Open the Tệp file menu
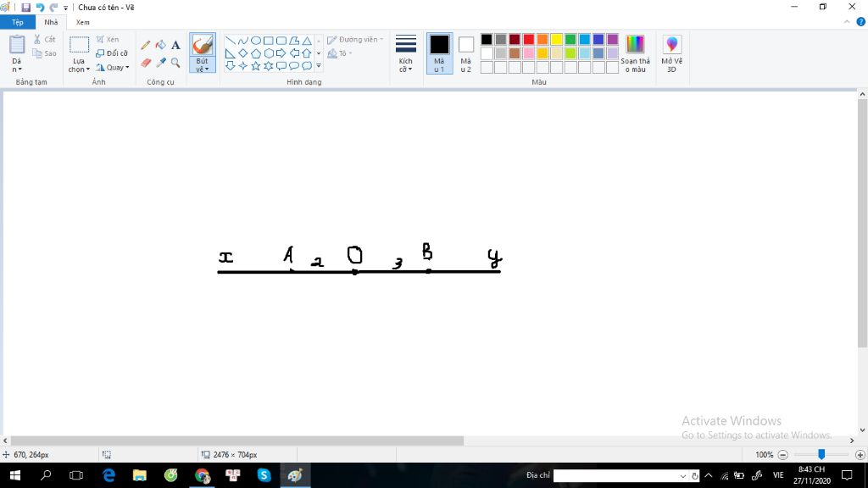 tap(18, 22)
